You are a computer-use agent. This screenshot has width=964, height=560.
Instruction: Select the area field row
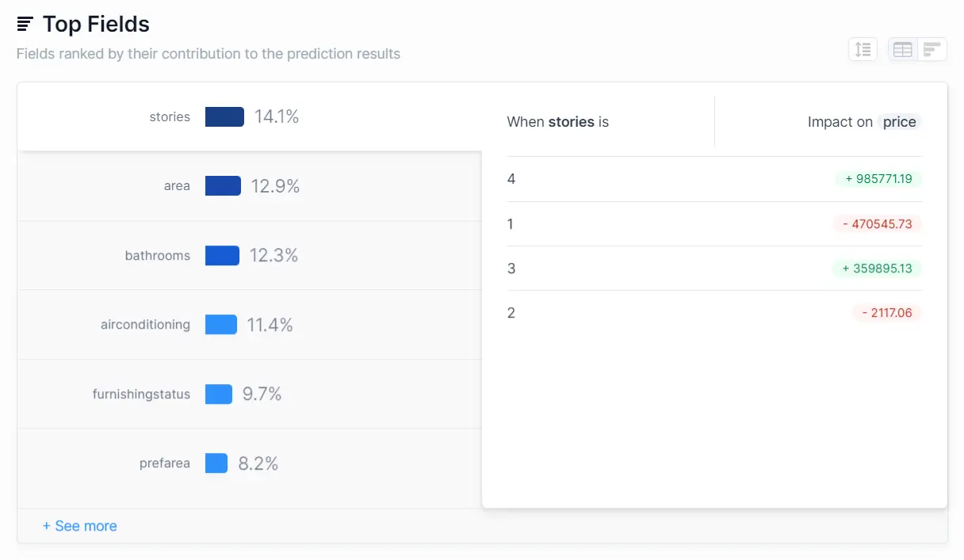coord(238,185)
